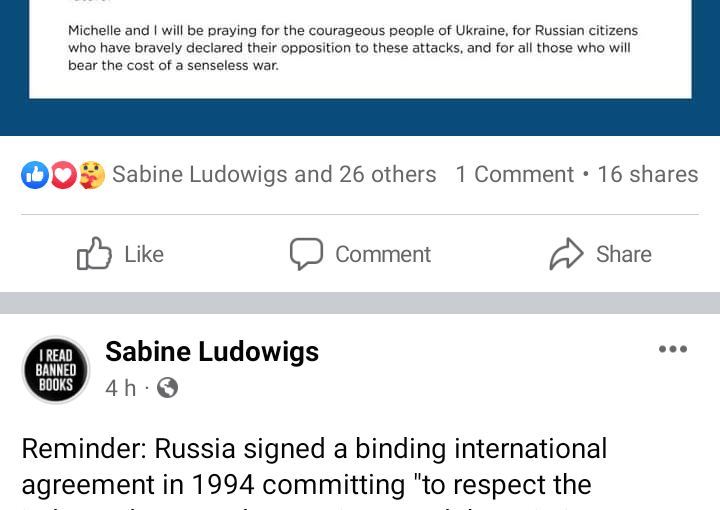Click the public globe privacy icon
Viewport: 720px width, 510px height.
click(168, 388)
